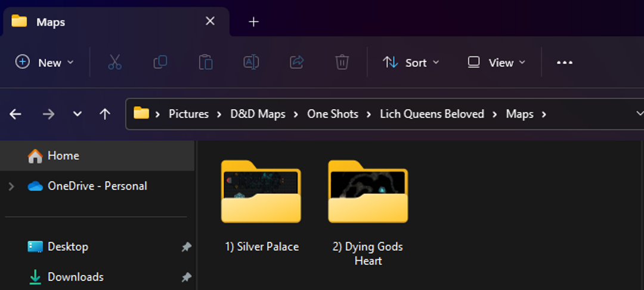This screenshot has height=290, width=644.
Task: Unpin Downloads using its pin icon
Action: [186, 277]
